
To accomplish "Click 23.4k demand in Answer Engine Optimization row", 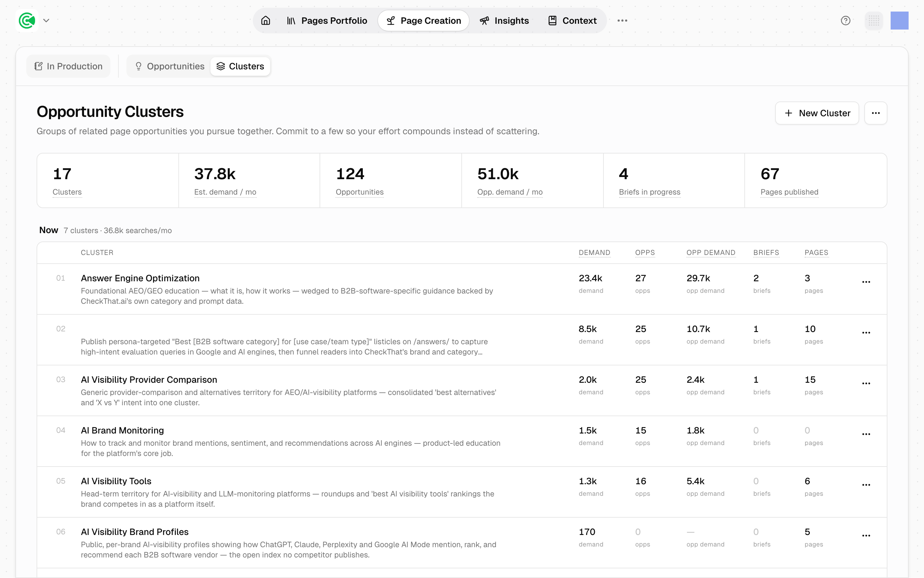I will [x=590, y=278].
